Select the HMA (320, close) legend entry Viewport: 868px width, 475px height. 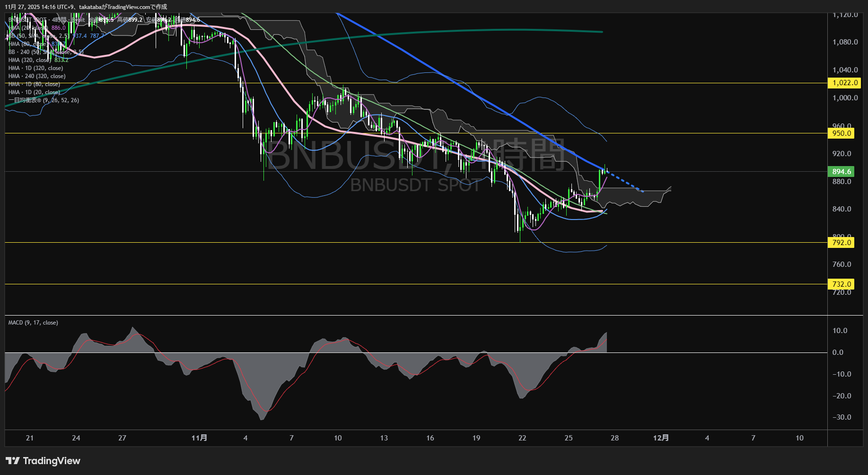29,60
